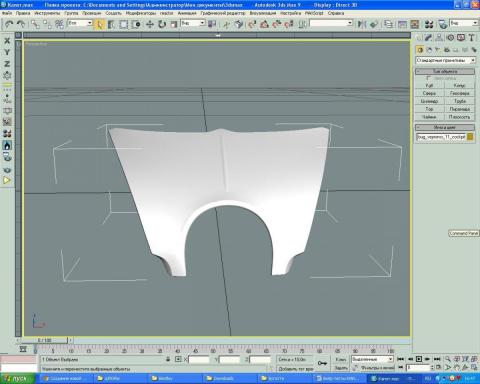Toggle Spinner Snap
This screenshot has height=384, width=480.
(x=289, y=24)
